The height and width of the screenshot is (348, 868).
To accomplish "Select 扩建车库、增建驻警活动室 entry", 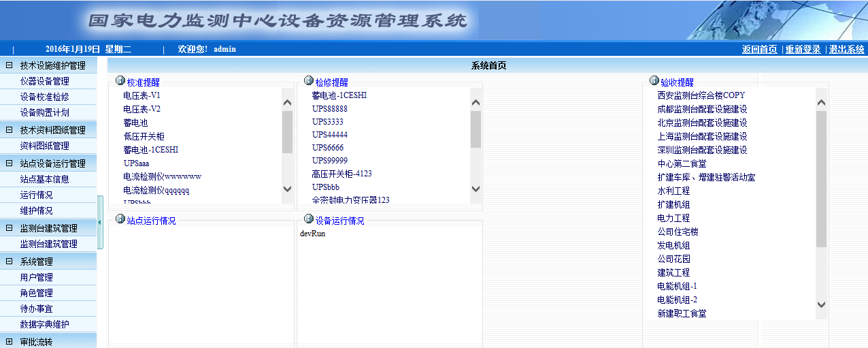I will 706,177.
